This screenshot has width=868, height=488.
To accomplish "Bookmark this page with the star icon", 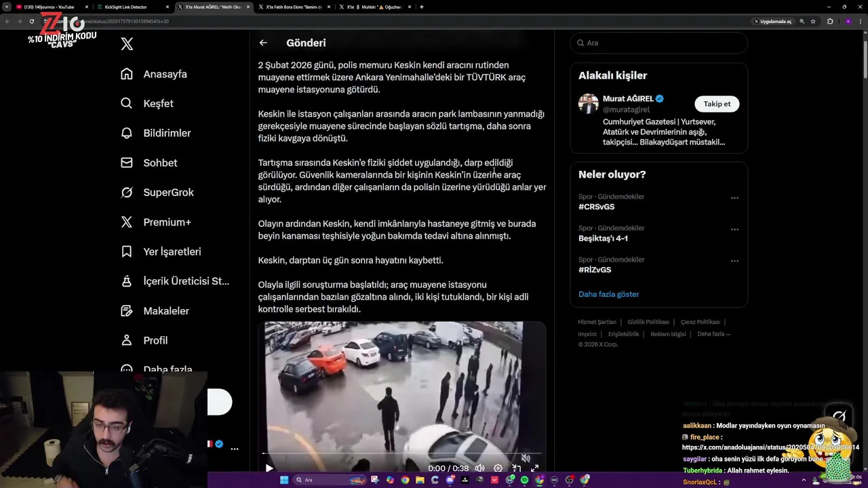I will coord(813,21).
